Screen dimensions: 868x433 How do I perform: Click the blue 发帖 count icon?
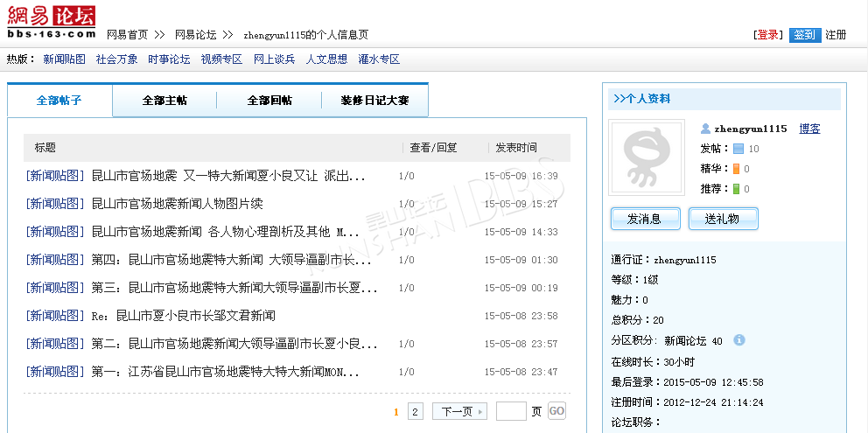pyautogui.click(x=738, y=149)
